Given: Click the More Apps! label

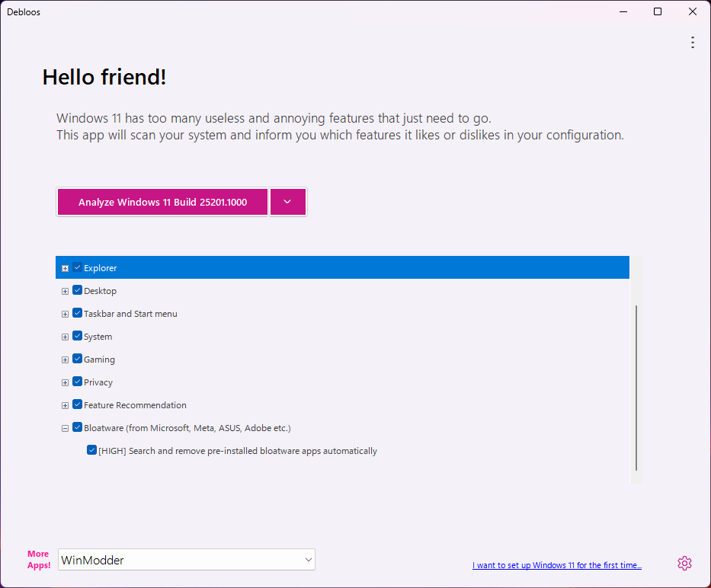Looking at the screenshot, I should click(39, 560).
